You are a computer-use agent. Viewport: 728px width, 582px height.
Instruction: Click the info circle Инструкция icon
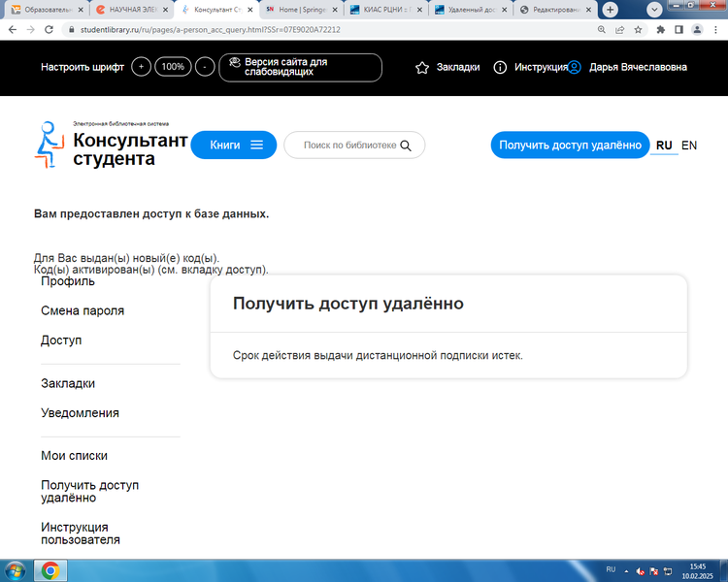tap(500, 68)
